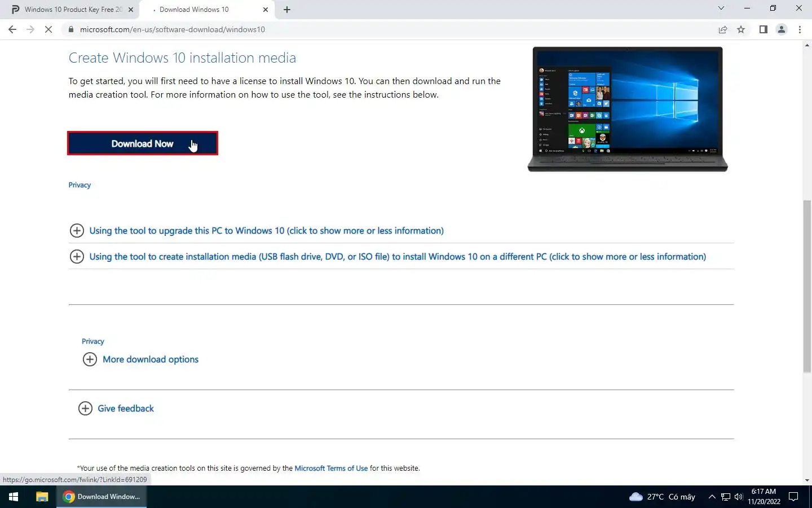Screen dimensions: 812x508
Task: Close the Windows 10 Product Key tab
Action: (x=131, y=10)
